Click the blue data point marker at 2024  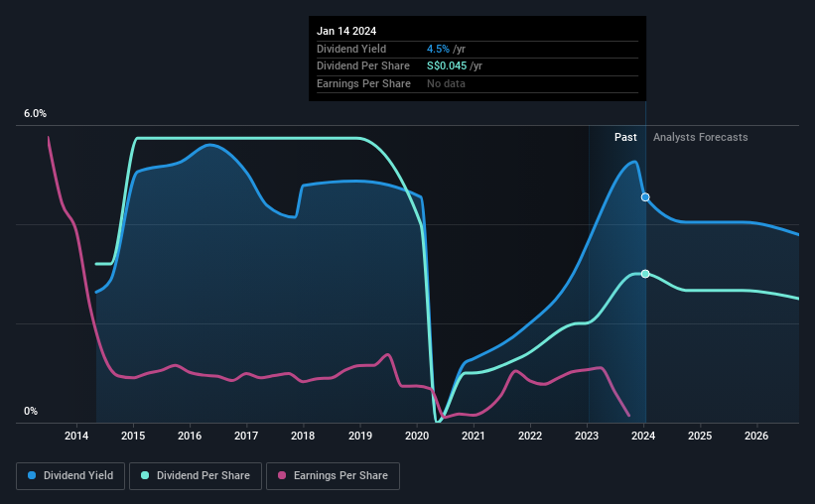point(645,196)
